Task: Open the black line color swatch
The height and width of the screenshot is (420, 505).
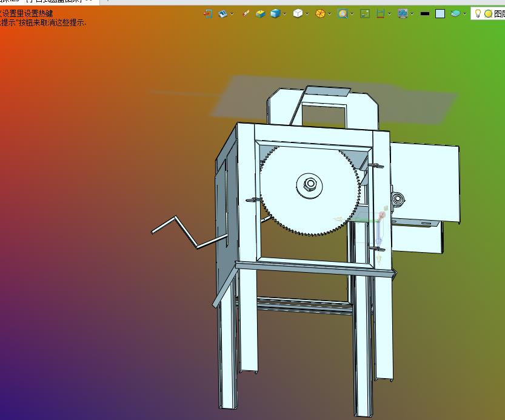Action: tap(425, 14)
